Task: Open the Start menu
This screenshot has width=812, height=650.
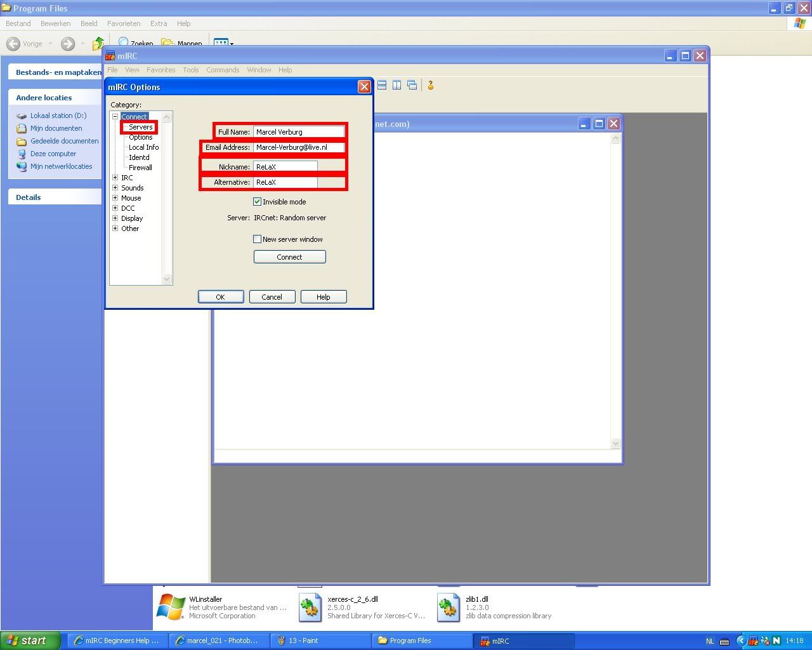Action: pos(30,640)
